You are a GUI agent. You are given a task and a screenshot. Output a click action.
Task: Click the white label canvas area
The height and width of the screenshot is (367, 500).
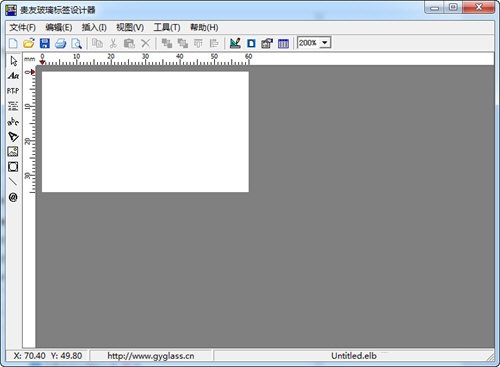click(145, 132)
